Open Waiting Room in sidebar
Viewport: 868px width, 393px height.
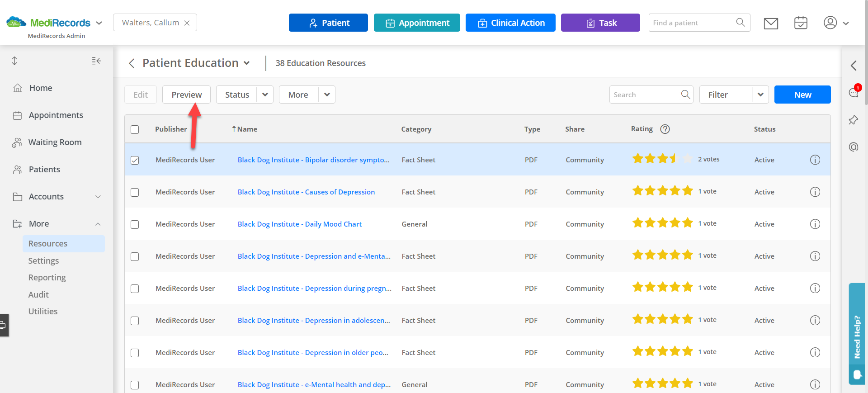point(55,142)
